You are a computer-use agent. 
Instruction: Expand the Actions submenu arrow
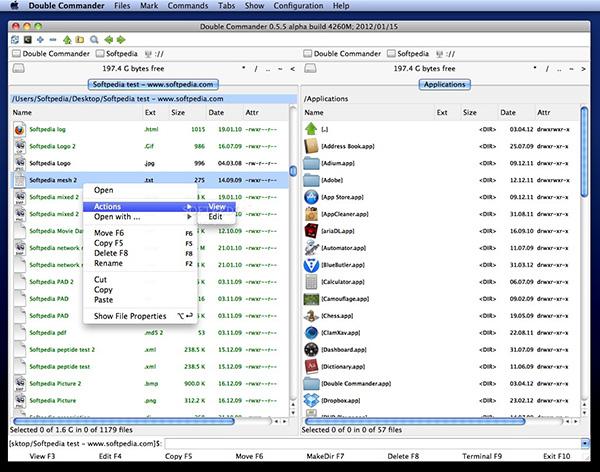click(189, 207)
